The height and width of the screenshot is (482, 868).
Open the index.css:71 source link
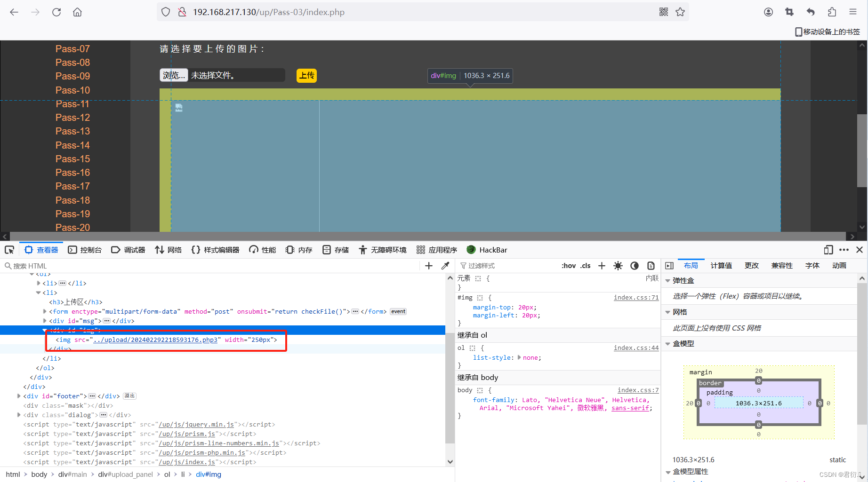tap(636, 297)
